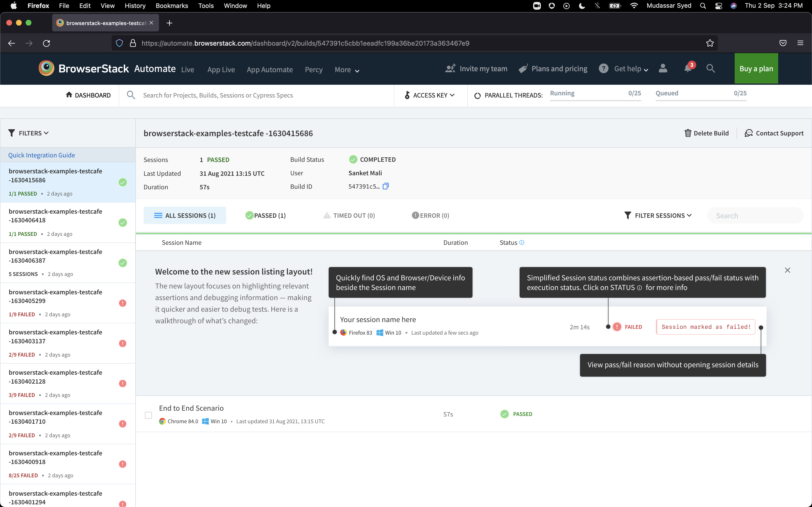This screenshot has width=812, height=507.
Task: Expand the FILTERS dropdown
Action: pos(29,133)
